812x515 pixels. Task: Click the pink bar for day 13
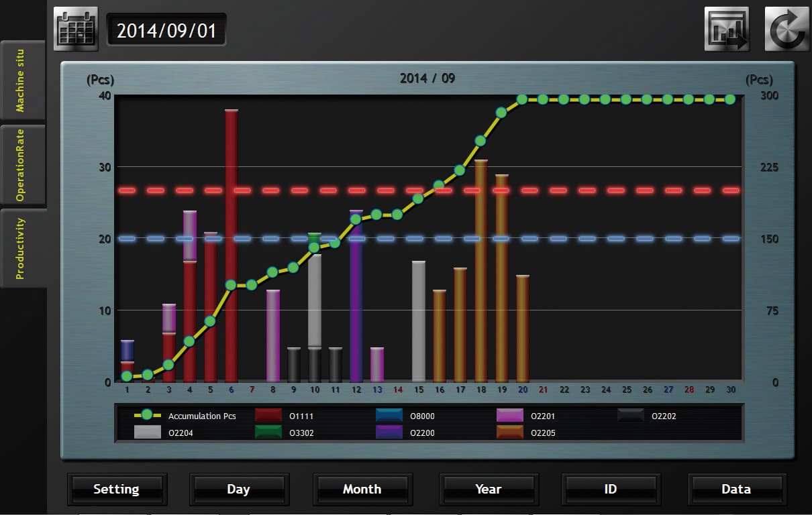pyautogui.click(x=377, y=365)
